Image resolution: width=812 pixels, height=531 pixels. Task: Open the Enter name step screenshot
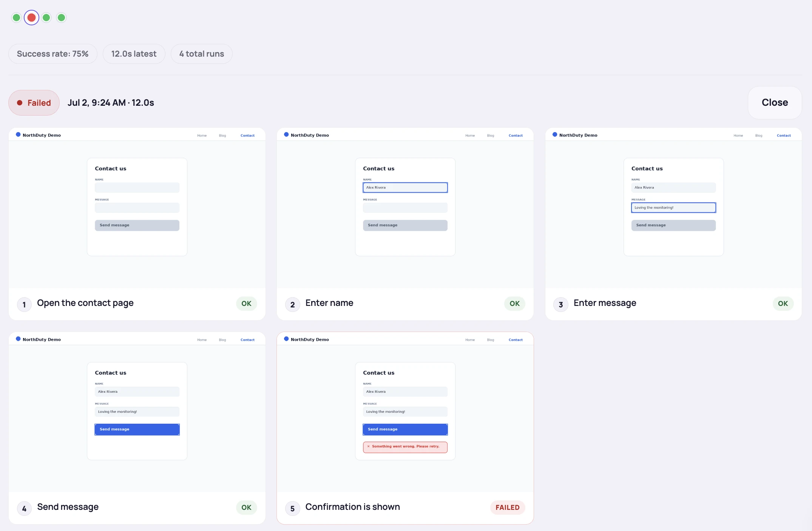coord(405,208)
